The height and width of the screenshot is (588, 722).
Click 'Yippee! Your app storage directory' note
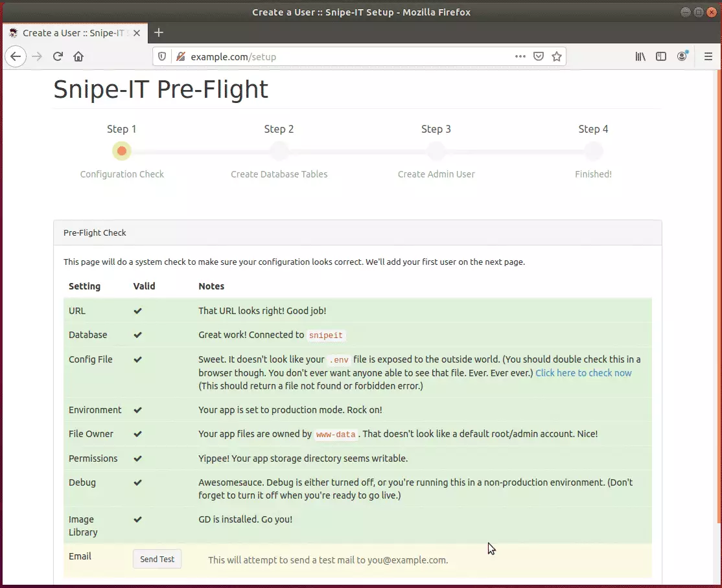point(303,458)
